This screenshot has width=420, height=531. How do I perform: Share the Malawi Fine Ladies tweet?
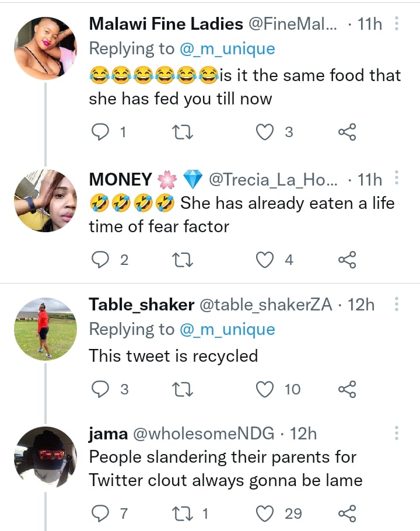(347, 132)
